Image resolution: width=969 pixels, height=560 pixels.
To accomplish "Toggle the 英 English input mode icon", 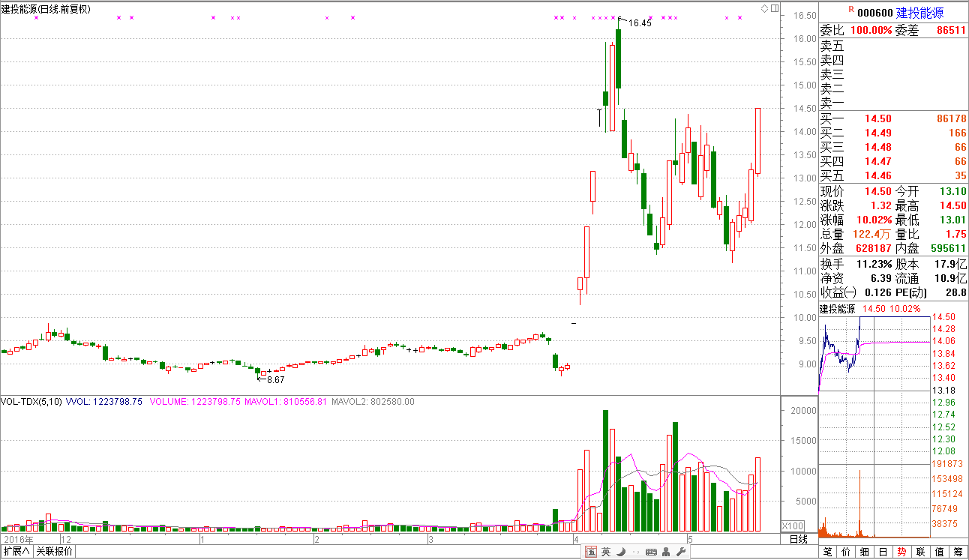I will (x=605, y=553).
